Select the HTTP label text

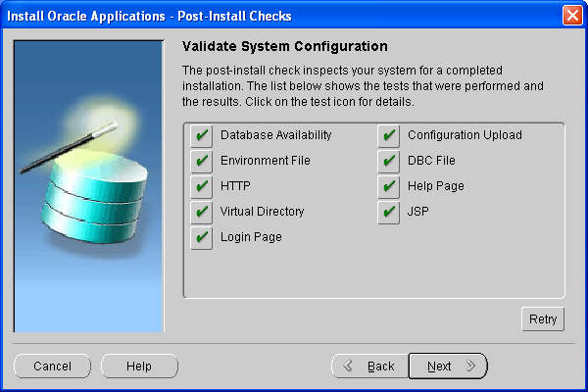click(235, 186)
